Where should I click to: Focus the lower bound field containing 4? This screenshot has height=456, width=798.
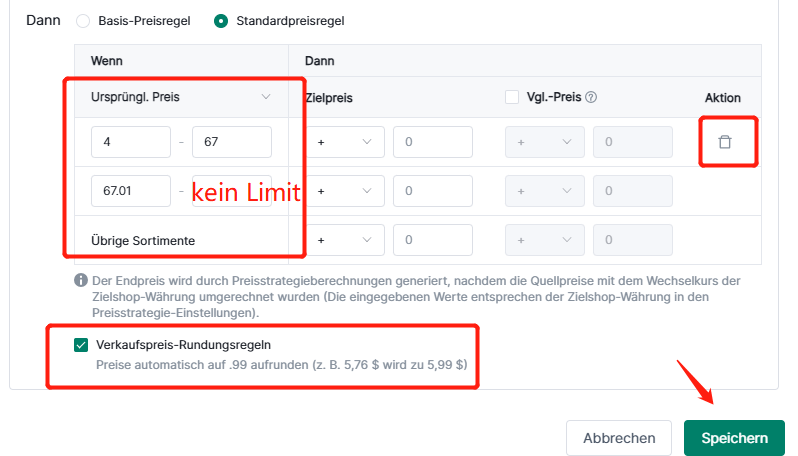click(131, 142)
